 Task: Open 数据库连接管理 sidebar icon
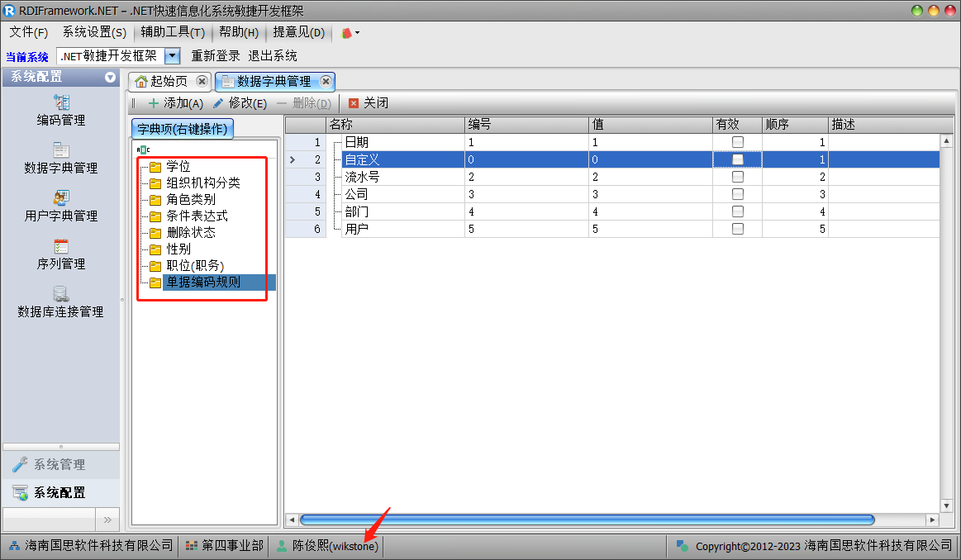[x=61, y=294]
